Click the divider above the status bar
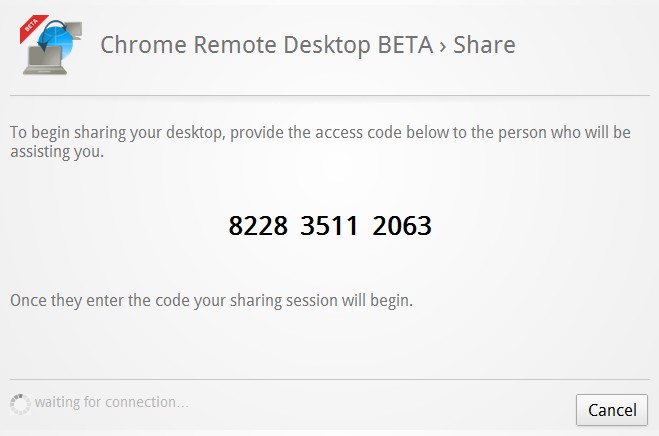The image size is (659, 436). (330, 380)
